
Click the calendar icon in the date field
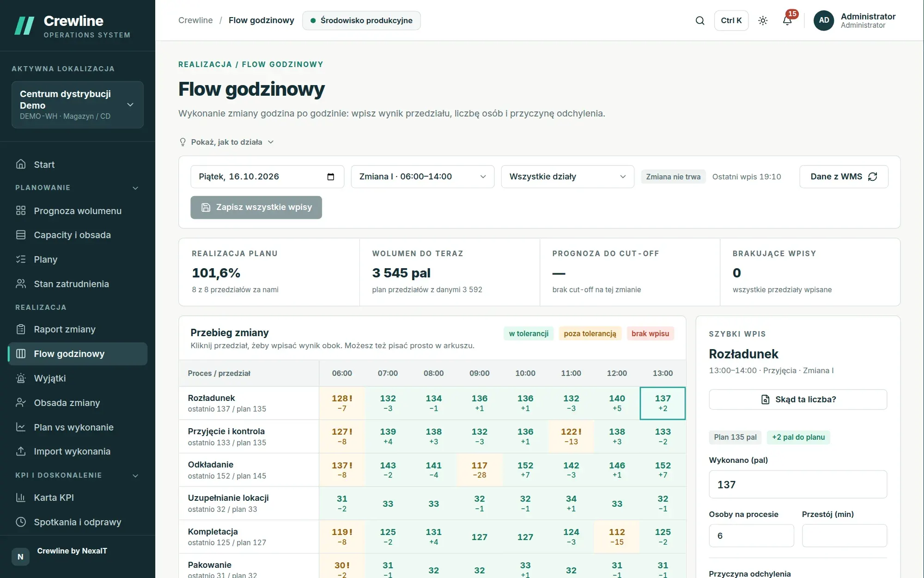[x=331, y=177]
